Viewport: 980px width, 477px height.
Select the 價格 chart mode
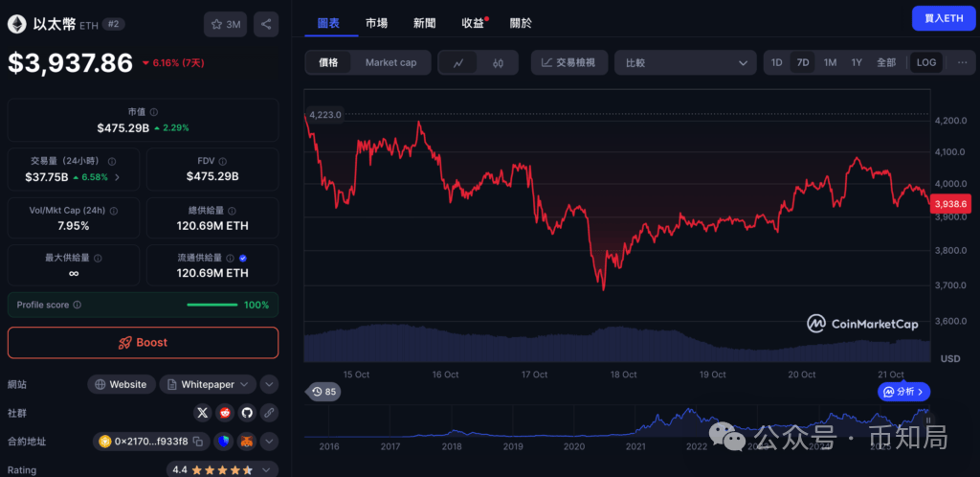coord(329,62)
